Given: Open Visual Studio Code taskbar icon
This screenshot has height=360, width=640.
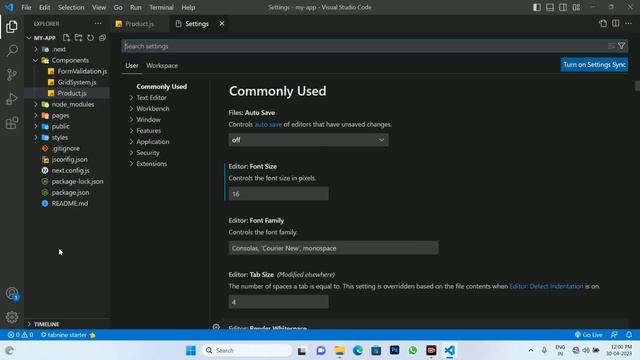Looking at the screenshot, I should [x=449, y=350].
